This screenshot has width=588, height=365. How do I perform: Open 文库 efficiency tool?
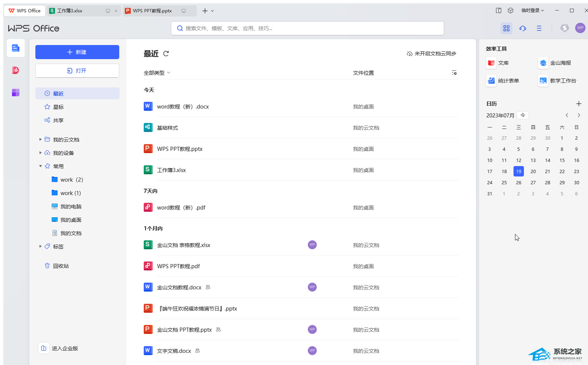(x=498, y=63)
